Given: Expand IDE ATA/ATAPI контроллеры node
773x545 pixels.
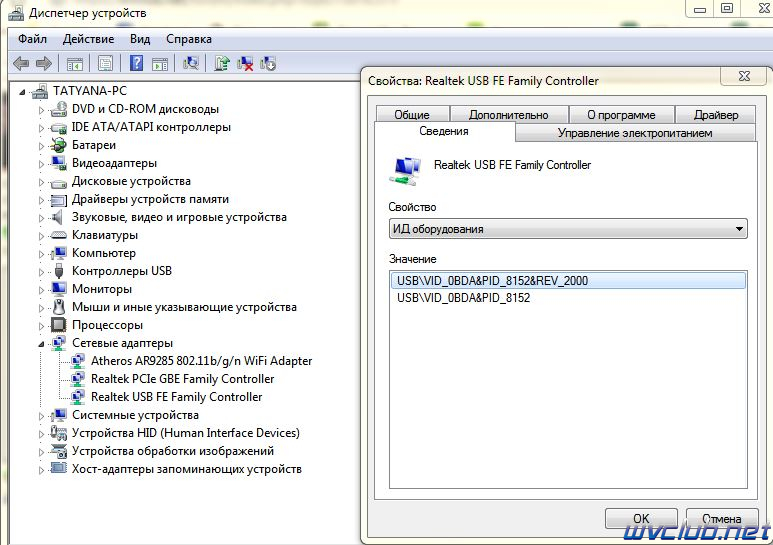Looking at the screenshot, I should [41, 128].
